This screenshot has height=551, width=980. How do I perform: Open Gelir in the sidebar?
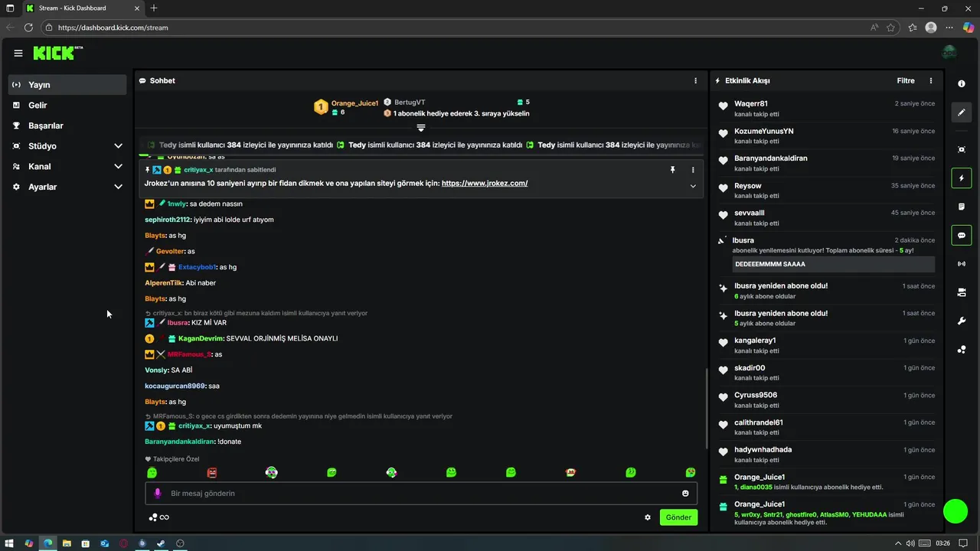tap(67, 105)
